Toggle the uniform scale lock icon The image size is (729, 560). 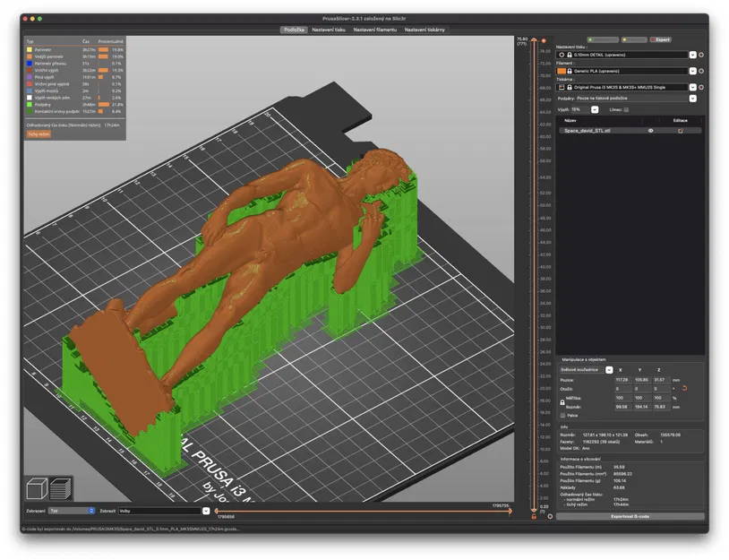coord(562,402)
